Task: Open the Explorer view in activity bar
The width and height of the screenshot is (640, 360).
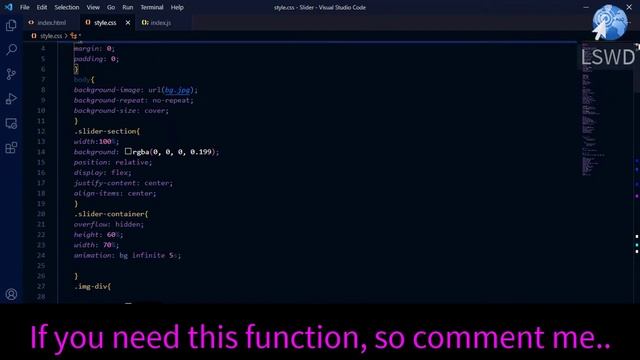Action: pos(11,25)
